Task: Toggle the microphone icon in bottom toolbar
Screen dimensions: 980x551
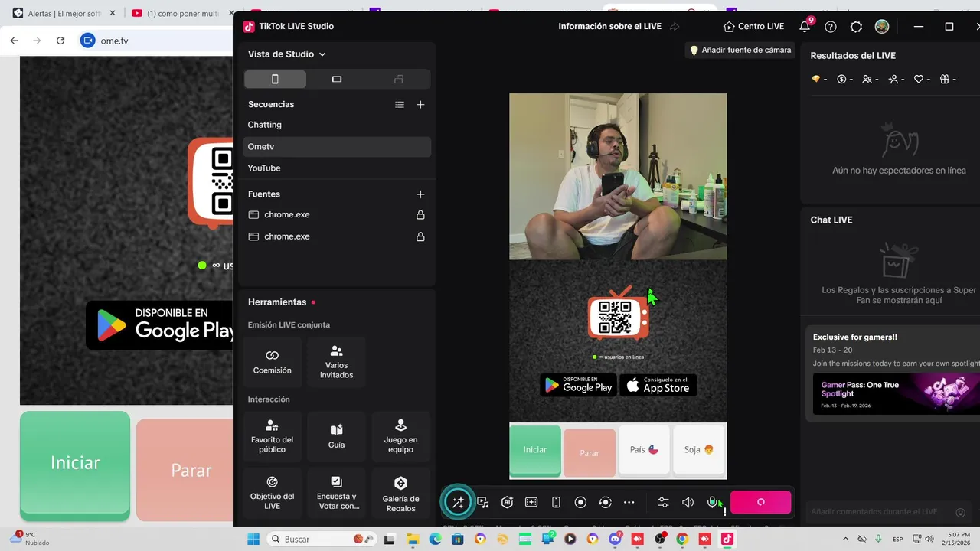Action: click(x=712, y=502)
